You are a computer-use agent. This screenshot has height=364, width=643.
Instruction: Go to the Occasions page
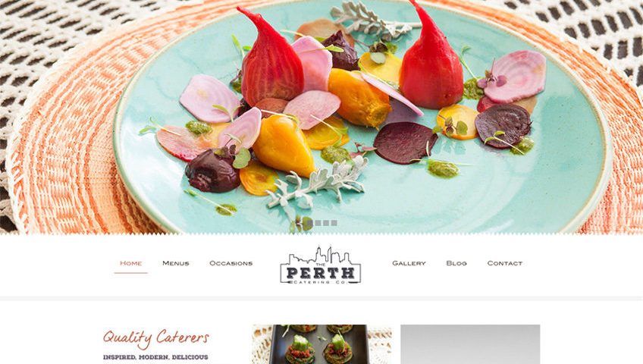231,263
